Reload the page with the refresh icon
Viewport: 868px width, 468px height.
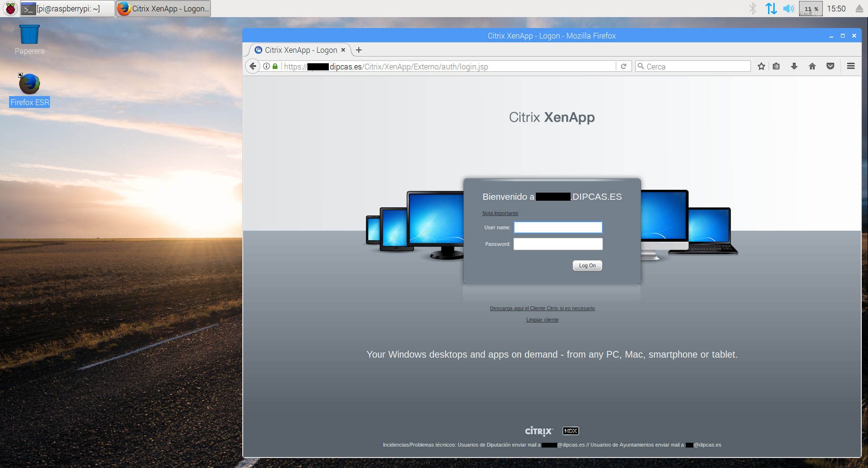[623, 66]
